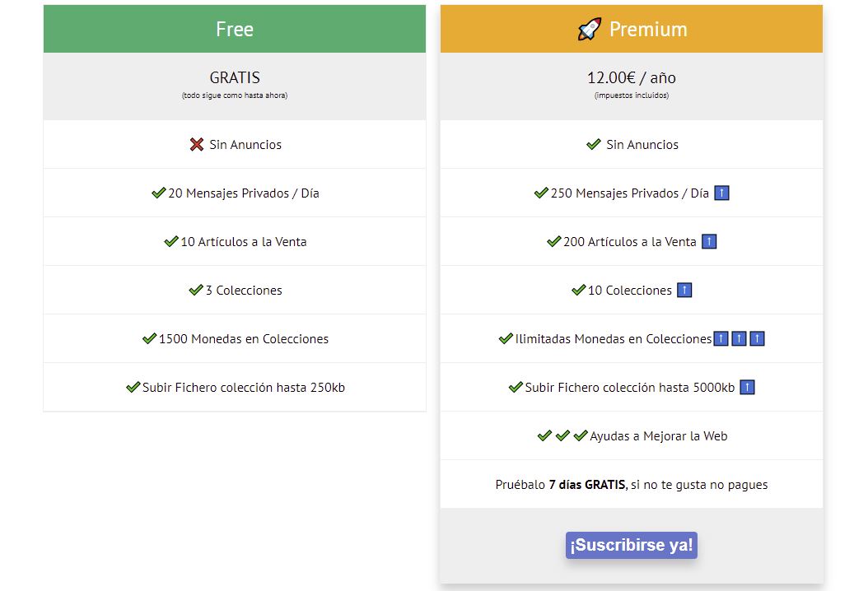The image size is (868, 591).
Task: Click the blue up-arrow beside 10 Colecciones
Action: coord(684,290)
